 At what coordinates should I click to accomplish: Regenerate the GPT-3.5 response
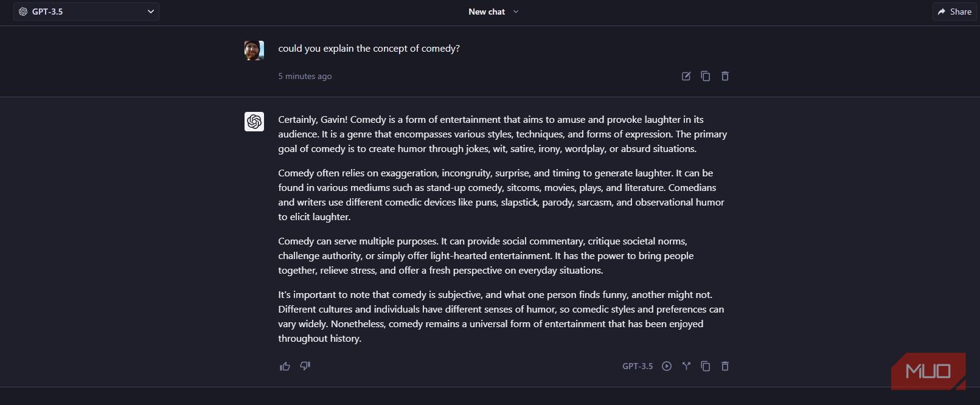pyautogui.click(x=667, y=366)
